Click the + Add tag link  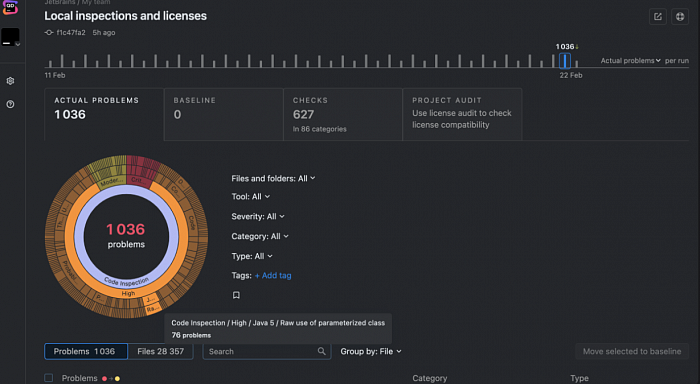coord(273,275)
